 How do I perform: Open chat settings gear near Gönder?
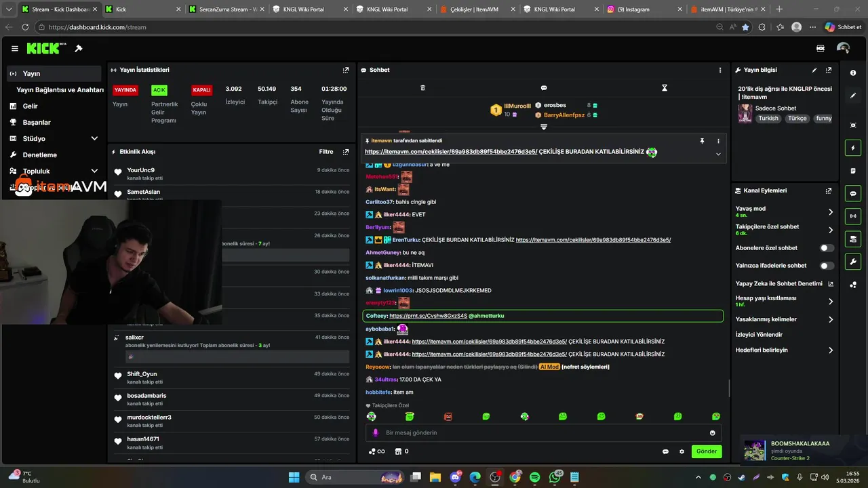click(x=682, y=451)
